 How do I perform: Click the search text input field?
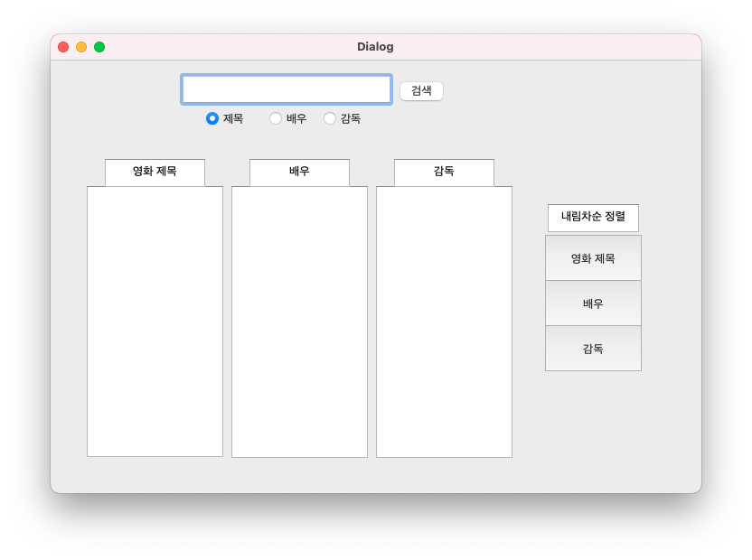pos(287,89)
